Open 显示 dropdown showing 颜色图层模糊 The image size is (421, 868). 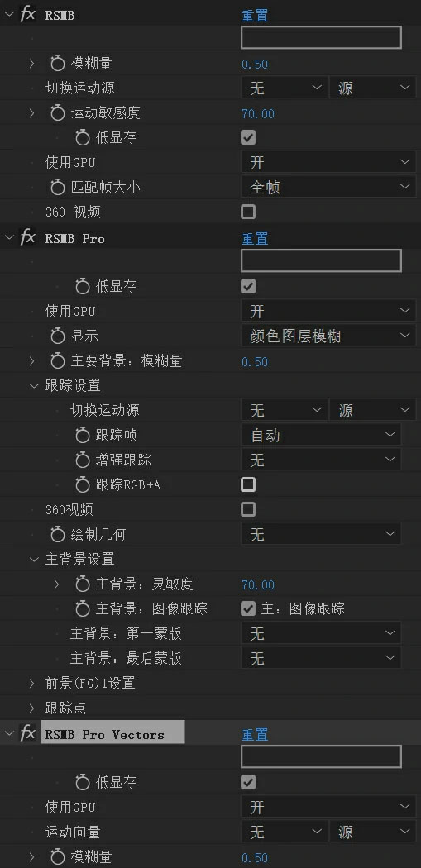coord(328,336)
